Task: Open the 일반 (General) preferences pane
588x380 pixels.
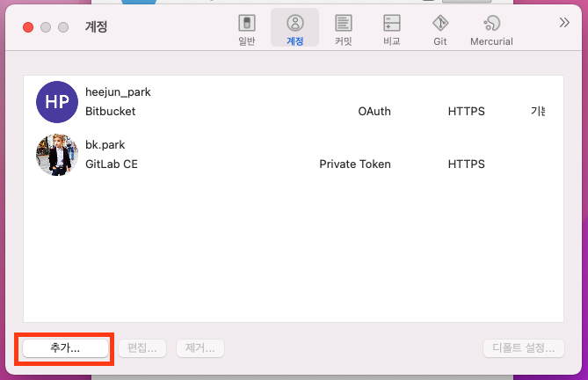Action: tap(247, 30)
